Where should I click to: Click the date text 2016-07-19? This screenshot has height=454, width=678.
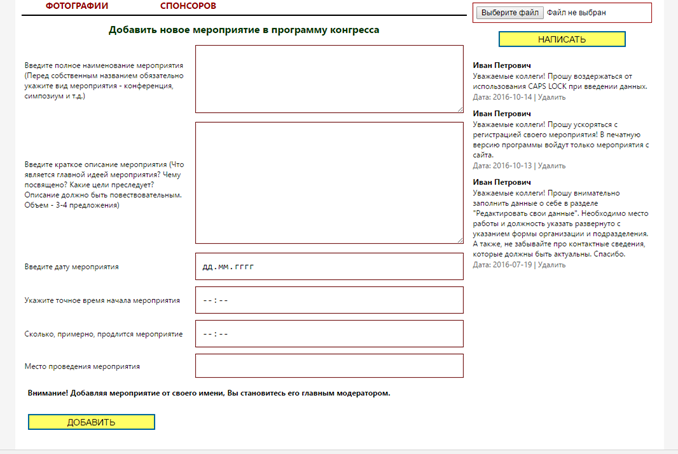(512, 265)
